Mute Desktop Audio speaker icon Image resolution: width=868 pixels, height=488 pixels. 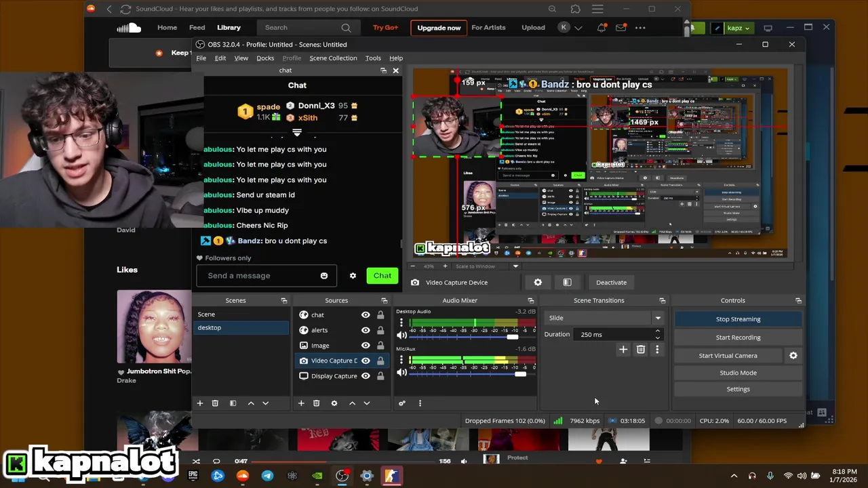[x=401, y=335]
